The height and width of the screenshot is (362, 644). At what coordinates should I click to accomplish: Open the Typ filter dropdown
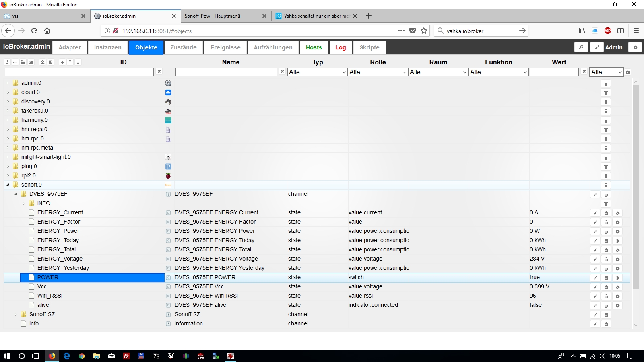[x=318, y=72]
